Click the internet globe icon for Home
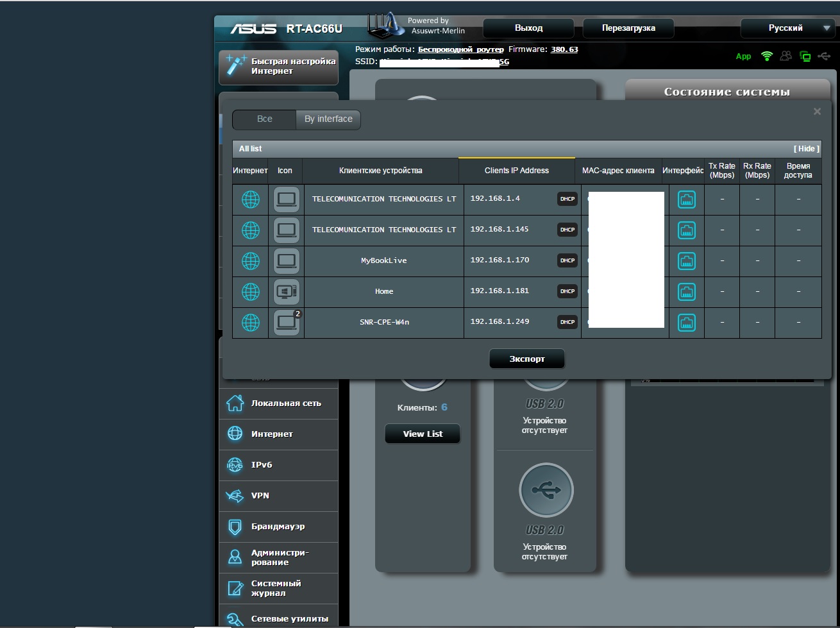 click(251, 292)
